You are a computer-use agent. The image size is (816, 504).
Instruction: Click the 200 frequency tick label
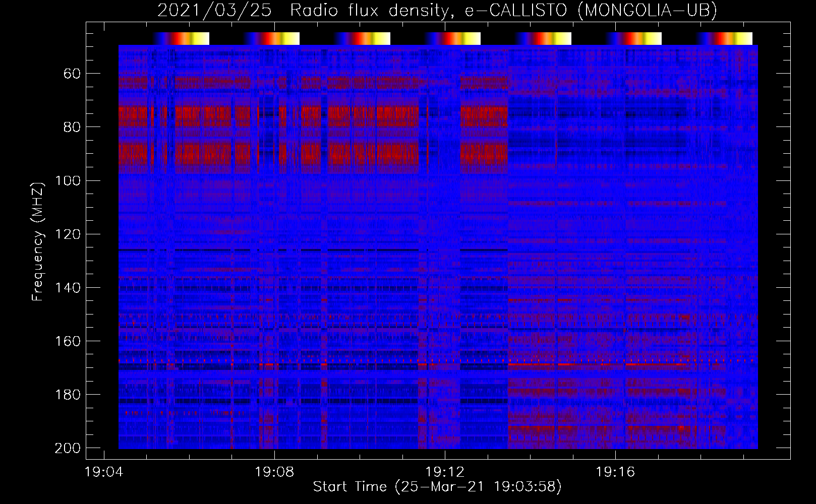(68, 448)
